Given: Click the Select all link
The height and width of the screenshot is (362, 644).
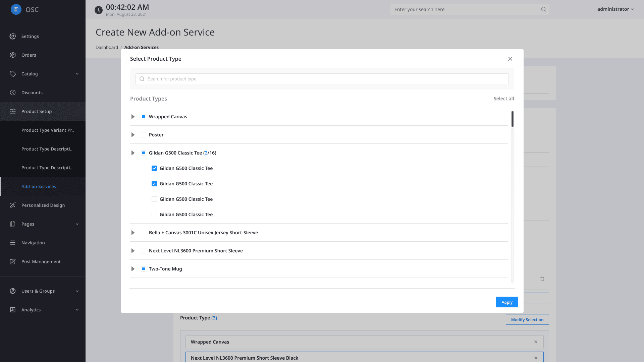Looking at the screenshot, I should coord(503,99).
